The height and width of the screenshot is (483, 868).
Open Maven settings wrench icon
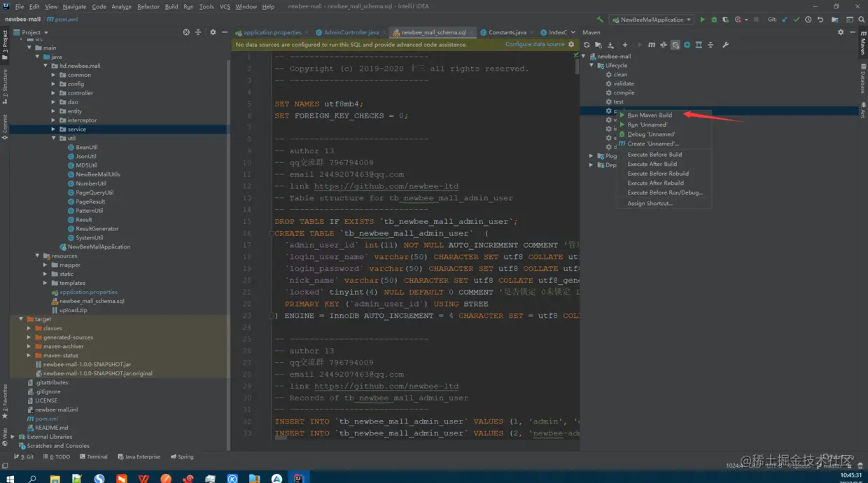pyautogui.click(x=725, y=45)
